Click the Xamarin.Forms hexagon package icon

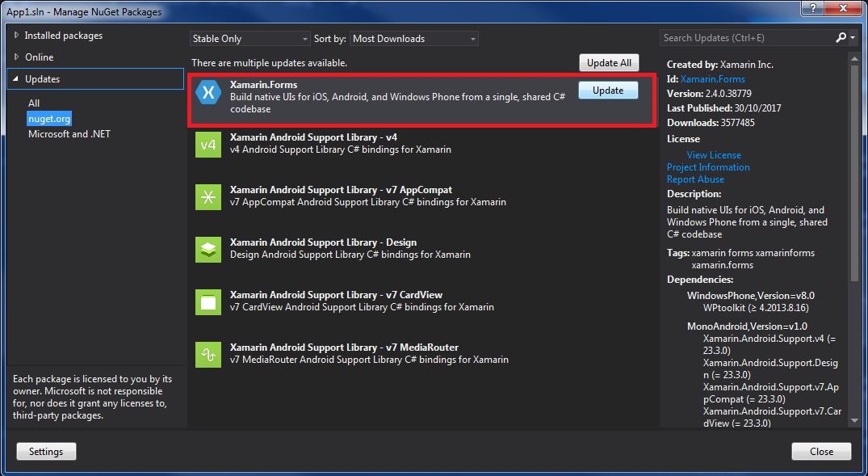click(208, 93)
